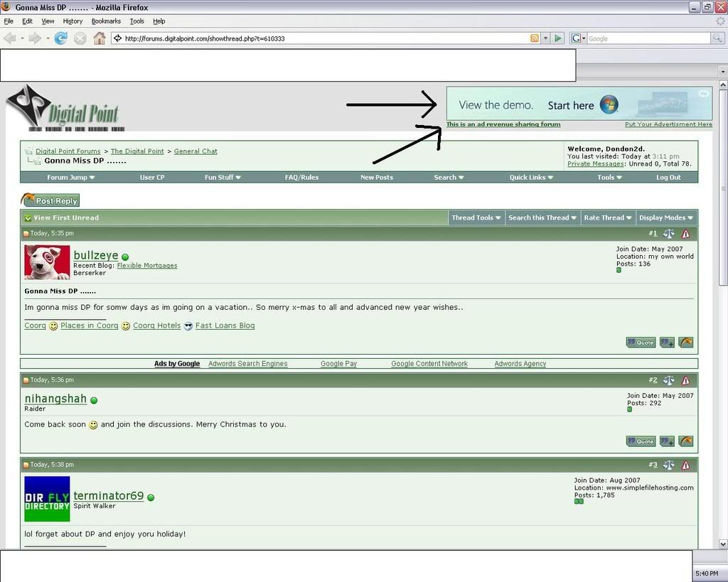The height and width of the screenshot is (582, 728).
Task: Click the Firefox Reload button
Action: point(61,38)
